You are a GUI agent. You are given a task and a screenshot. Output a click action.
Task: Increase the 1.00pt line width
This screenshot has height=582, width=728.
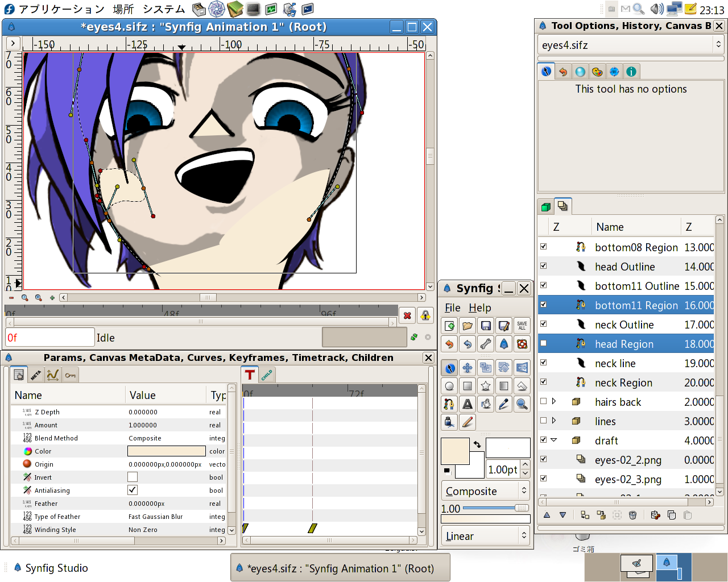526,465
